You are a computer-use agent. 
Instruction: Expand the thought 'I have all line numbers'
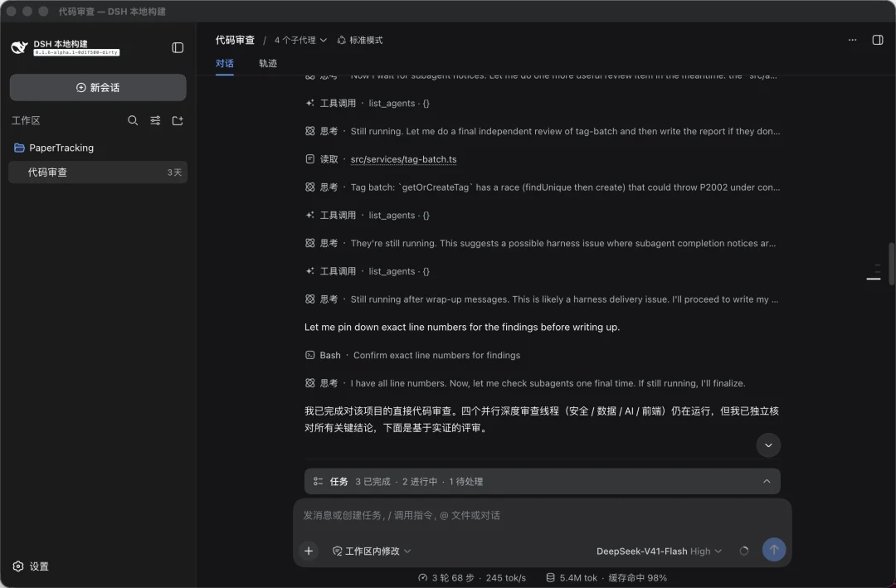pos(525,383)
